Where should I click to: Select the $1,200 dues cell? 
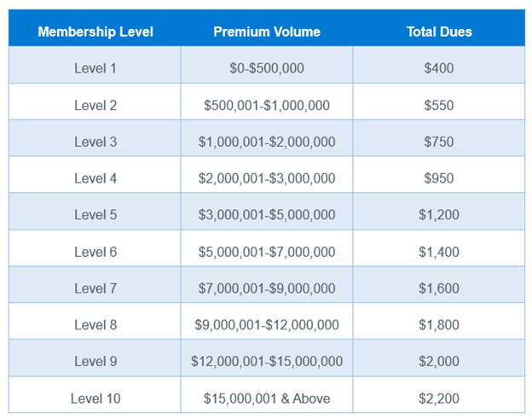click(439, 214)
